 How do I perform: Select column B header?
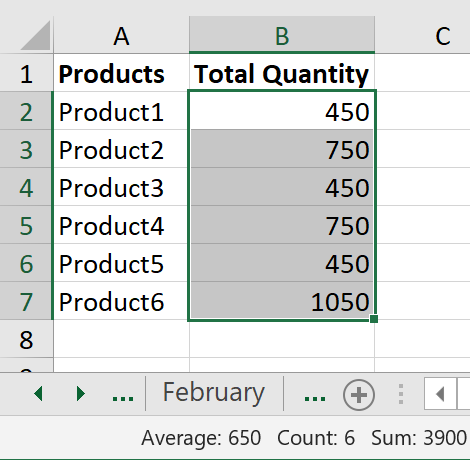[x=282, y=35]
